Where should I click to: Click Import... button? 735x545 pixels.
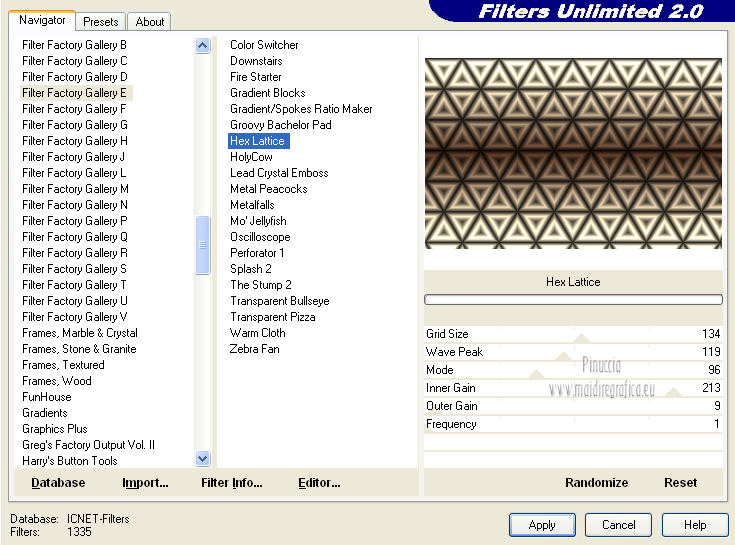(x=145, y=483)
